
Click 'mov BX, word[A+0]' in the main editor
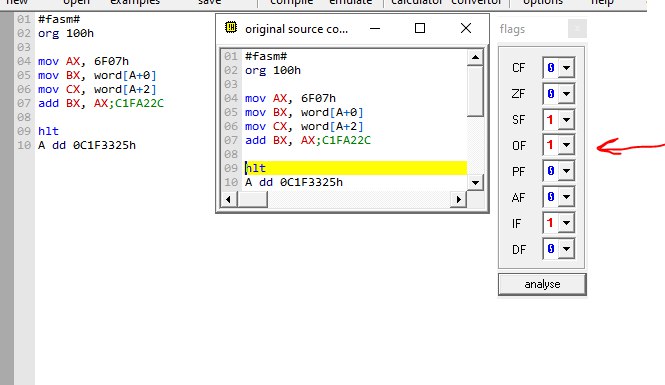(x=97, y=75)
